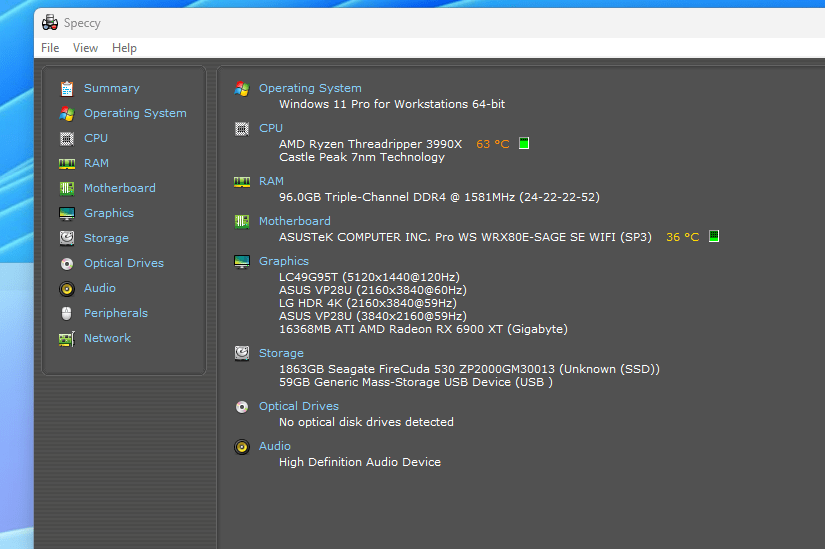825x549 pixels.
Task: Click the Operating System icon in summary panel
Action: (242, 89)
